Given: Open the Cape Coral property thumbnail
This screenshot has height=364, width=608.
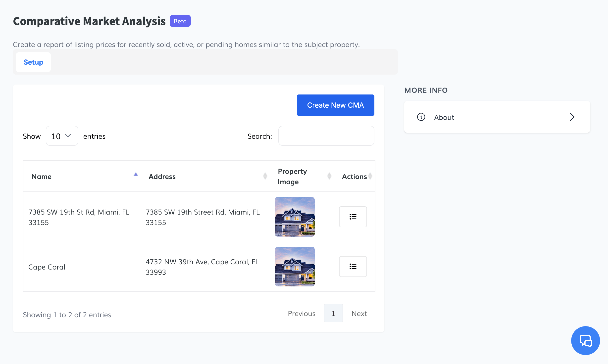Looking at the screenshot, I should 295,266.
